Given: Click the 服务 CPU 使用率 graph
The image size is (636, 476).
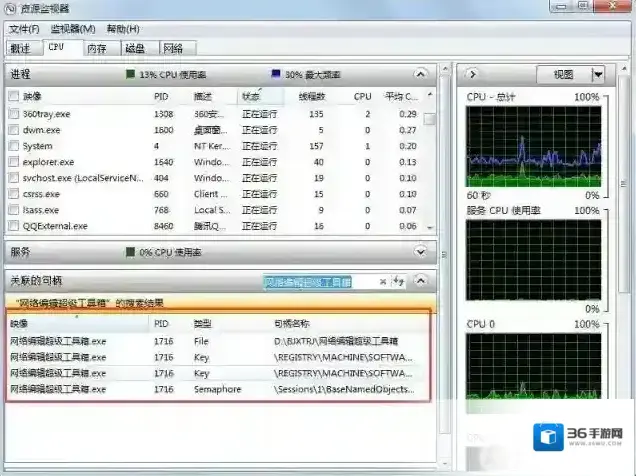Looking at the screenshot, I should (x=533, y=260).
